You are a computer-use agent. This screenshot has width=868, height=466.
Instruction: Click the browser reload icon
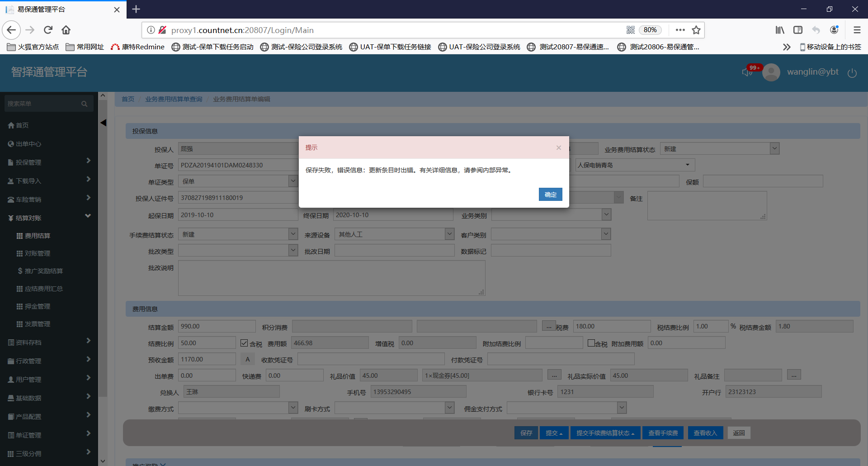[x=48, y=30]
